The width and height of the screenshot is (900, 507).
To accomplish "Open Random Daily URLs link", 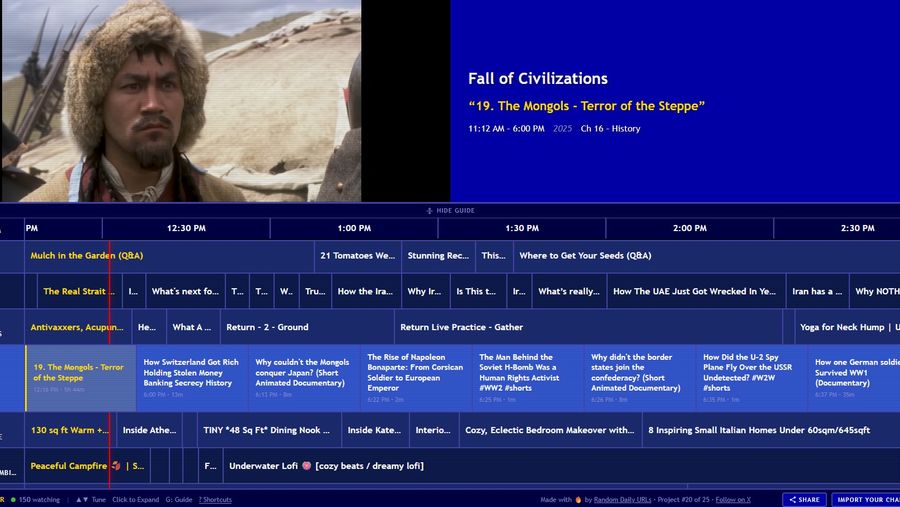I will point(622,500).
